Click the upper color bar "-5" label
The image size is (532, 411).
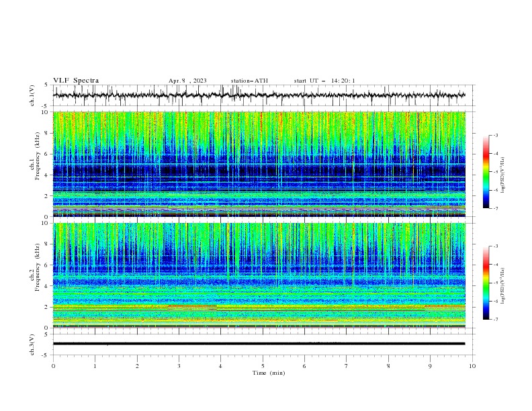pyautogui.click(x=496, y=172)
